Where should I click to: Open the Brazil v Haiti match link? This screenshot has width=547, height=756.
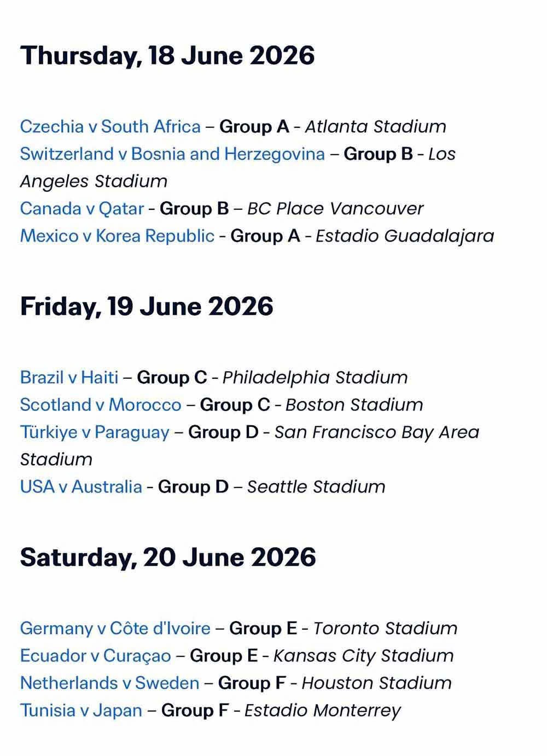(x=69, y=378)
